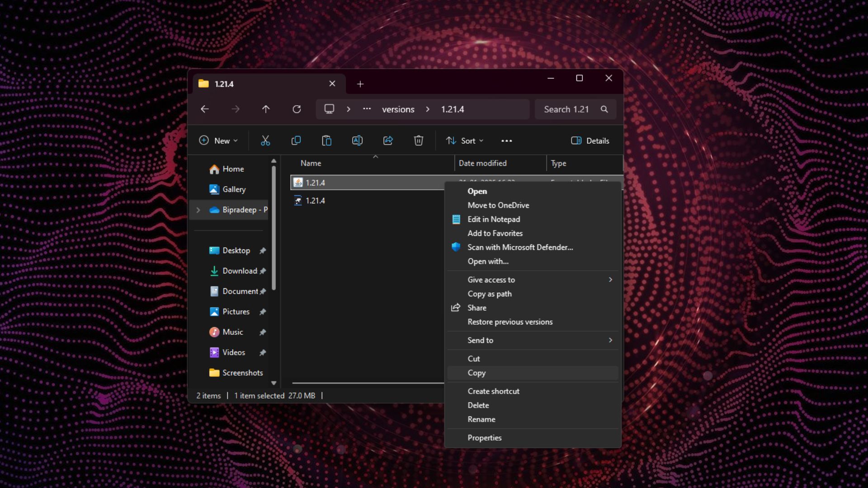Click the versions breadcrumb link
This screenshot has height=488, width=868.
pos(398,109)
